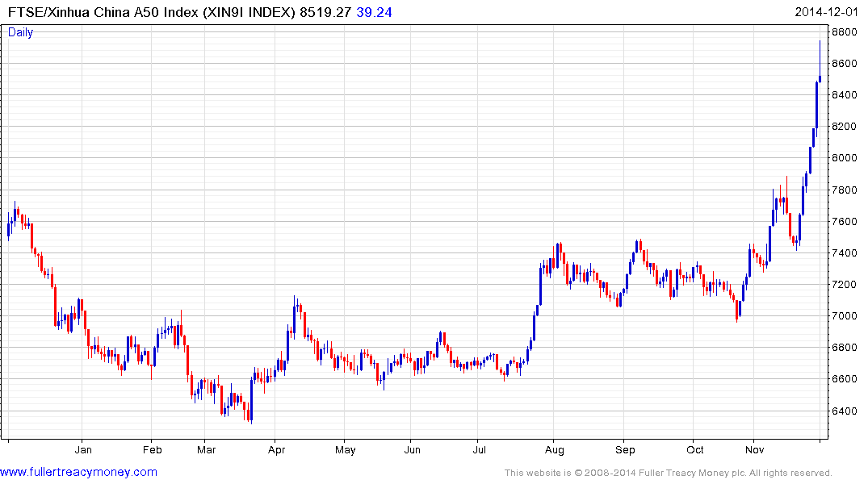Screen dimensions: 868x484
Task: Click the chart title FTSE/Xinhua China A50 Index
Action: (103, 12)
